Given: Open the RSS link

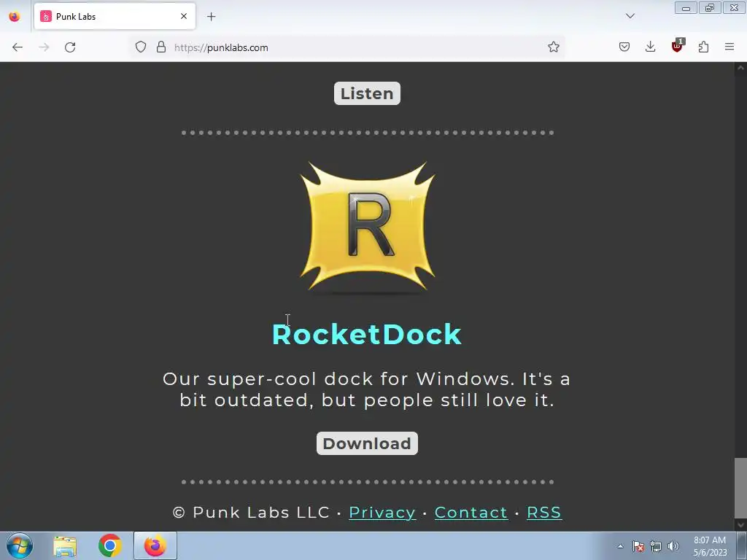Looking at the screenshot, I should (x=544, y=513).
